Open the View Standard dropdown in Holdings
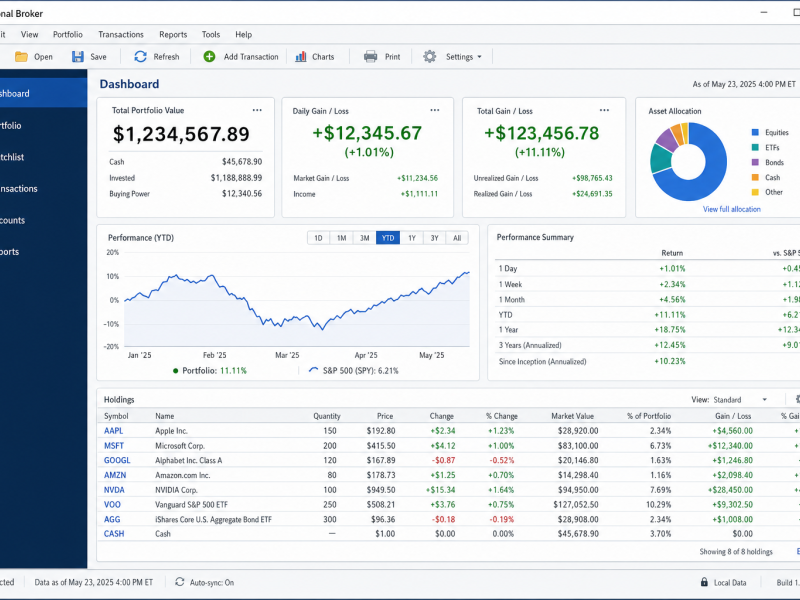This screenshot has height=600, width=800. click(740, 400)
